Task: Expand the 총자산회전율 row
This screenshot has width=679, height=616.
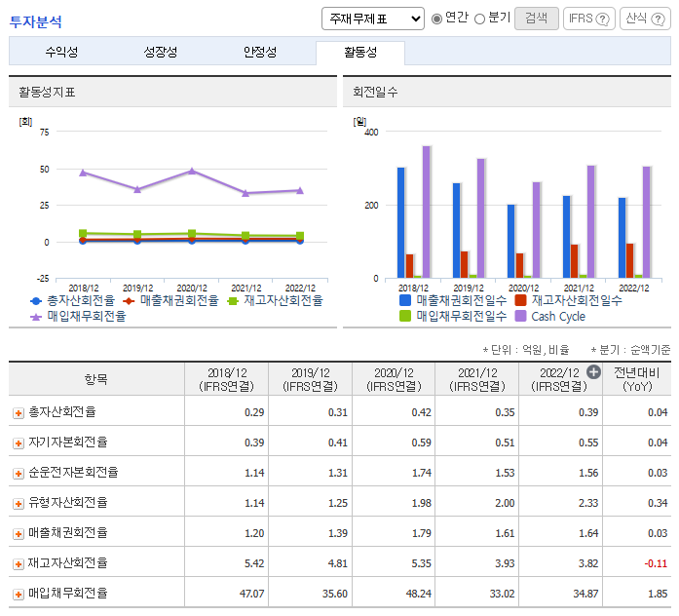Action: pos(19,413)
